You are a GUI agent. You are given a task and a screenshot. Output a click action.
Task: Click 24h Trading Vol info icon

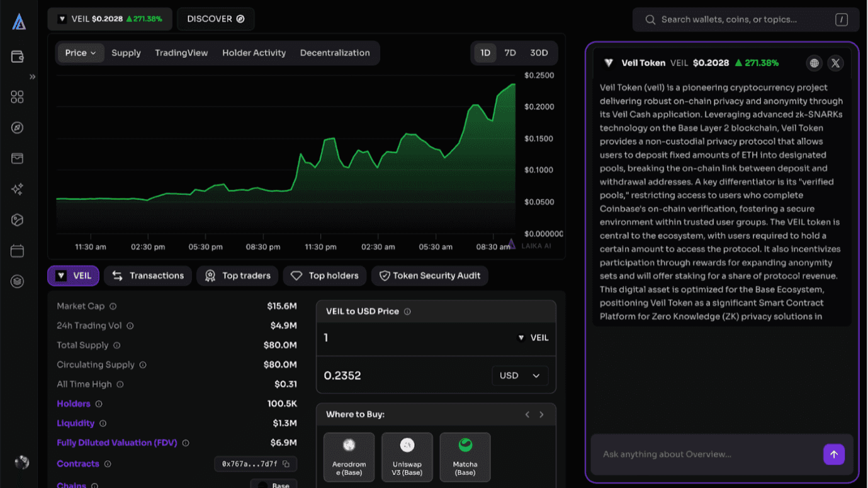[x=130, y=326]
